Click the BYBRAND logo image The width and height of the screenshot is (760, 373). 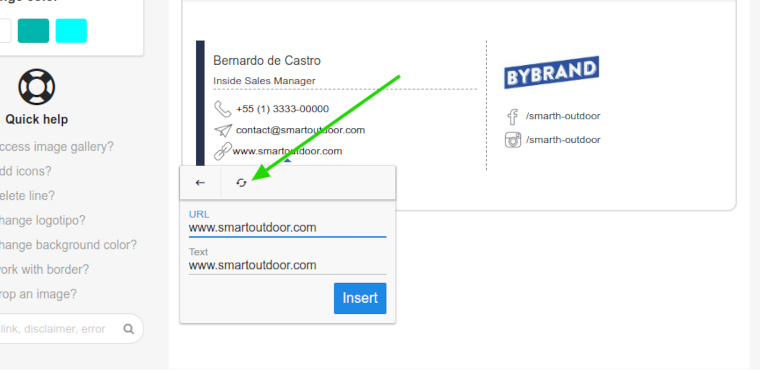[552, 72]
